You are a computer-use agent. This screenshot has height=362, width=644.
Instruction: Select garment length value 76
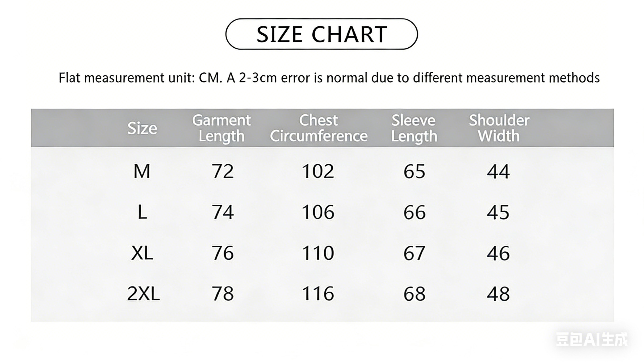tap(223, 253)
